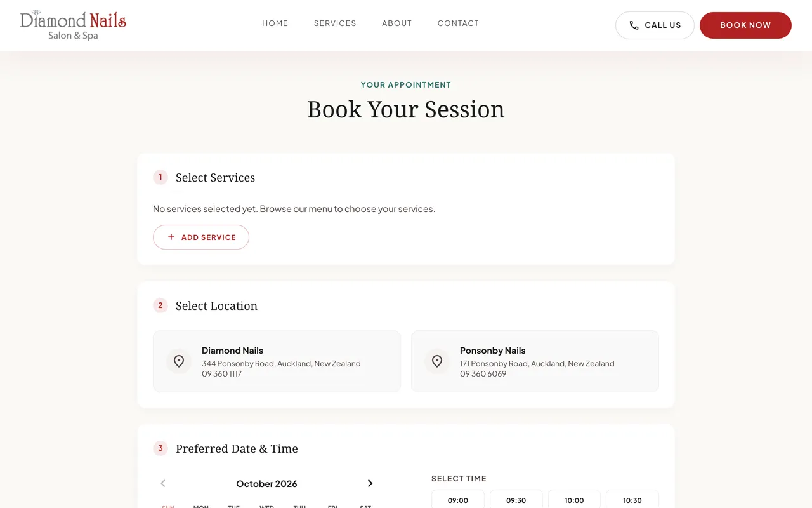Click the phone number 09 360 1117
The image size is (812, 508).
(x=221, y=374)
